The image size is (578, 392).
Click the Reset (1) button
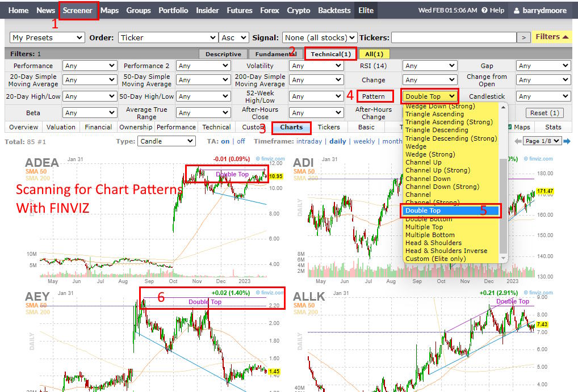click(x=544, y=112)
